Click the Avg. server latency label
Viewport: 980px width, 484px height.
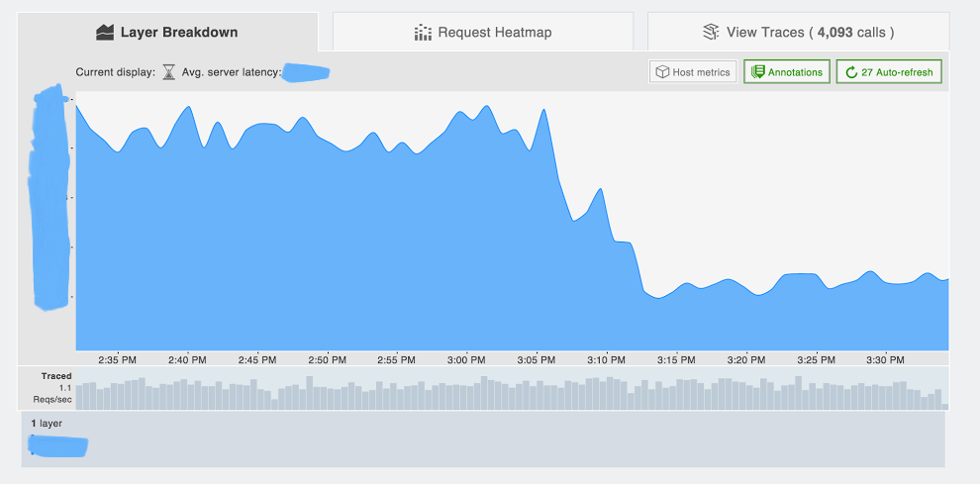(232, 72)
